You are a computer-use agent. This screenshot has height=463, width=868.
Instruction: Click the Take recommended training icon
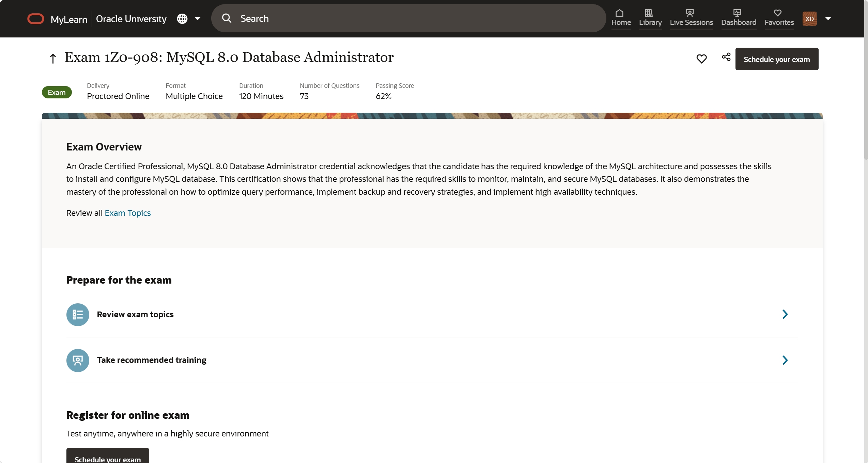78,360
